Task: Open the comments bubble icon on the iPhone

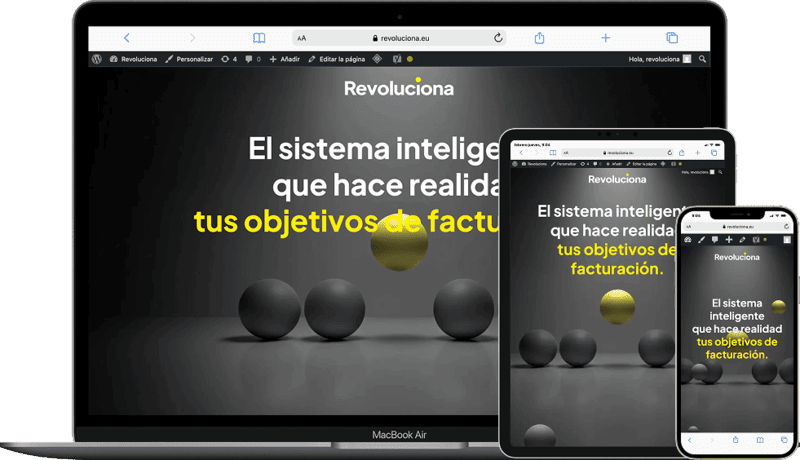Action: point(715,240)
